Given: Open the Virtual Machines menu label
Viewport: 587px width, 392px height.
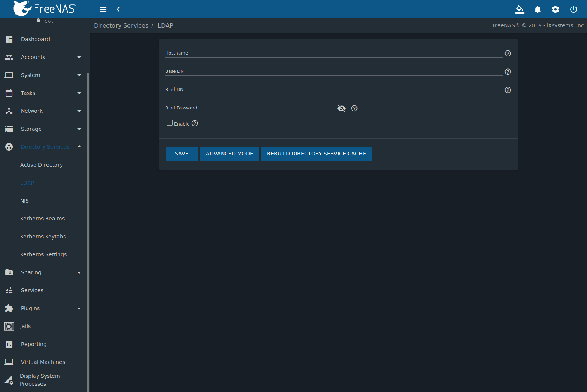Looking at the screenshot, I should (43, 362).
